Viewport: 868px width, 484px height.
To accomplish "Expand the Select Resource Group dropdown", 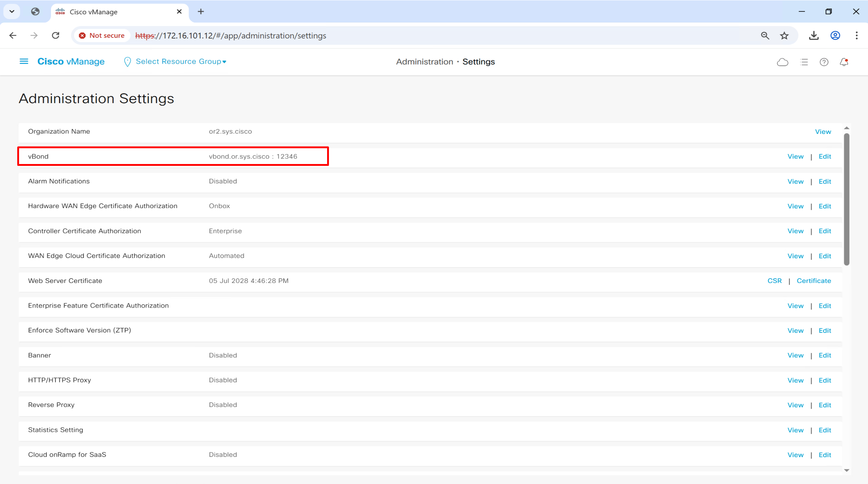I will tap(181, 62).
